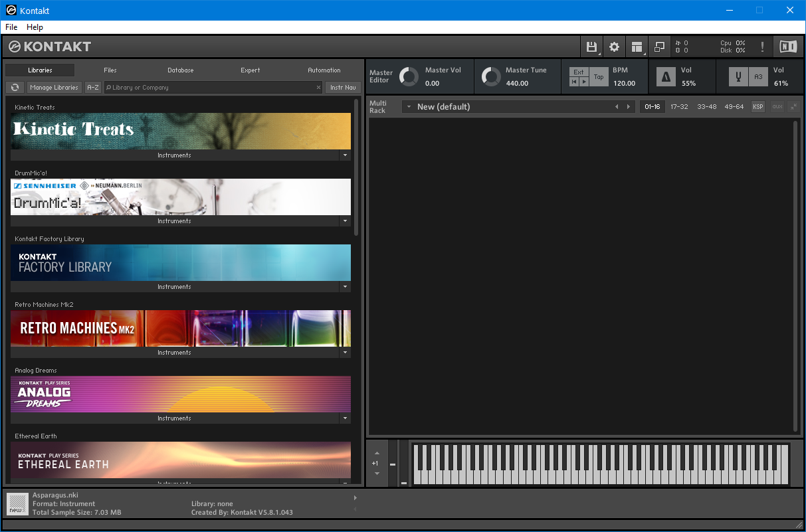
Task: Toggle A-Z library sorting
Action: (93, 87)
